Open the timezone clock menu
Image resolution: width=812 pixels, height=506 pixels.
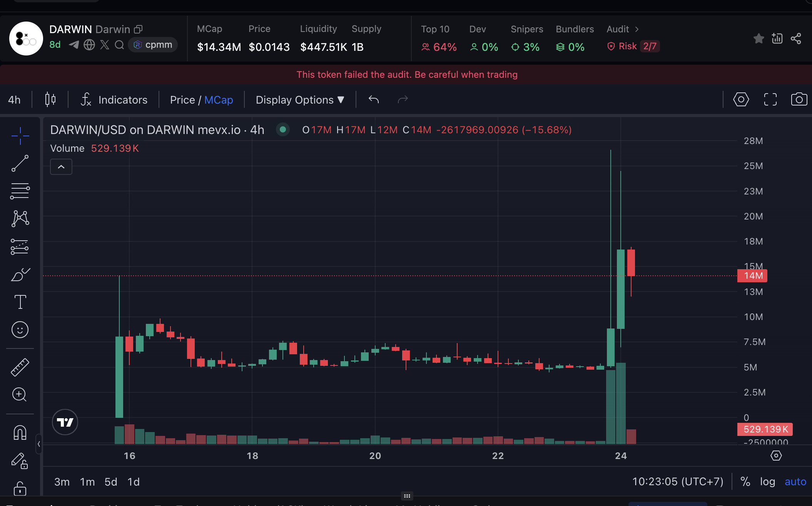[x=678, y=482]
